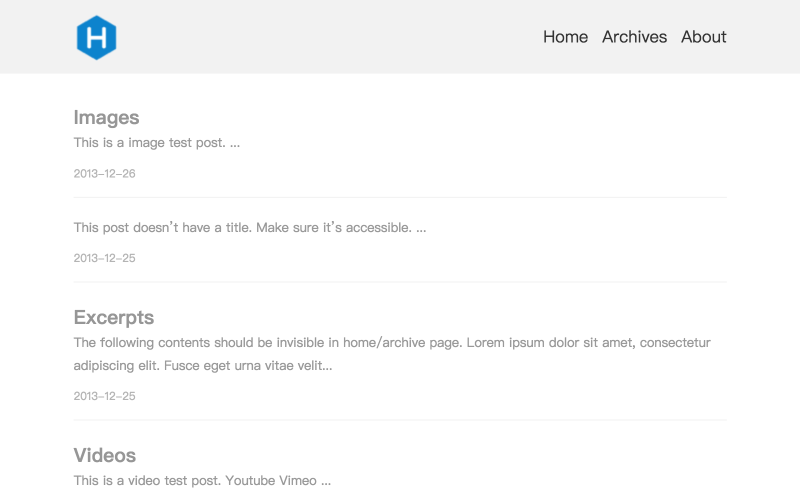Click the blue hexagon Hexo logo
This screenshot has width=800, height=500.
coord(96,38)
